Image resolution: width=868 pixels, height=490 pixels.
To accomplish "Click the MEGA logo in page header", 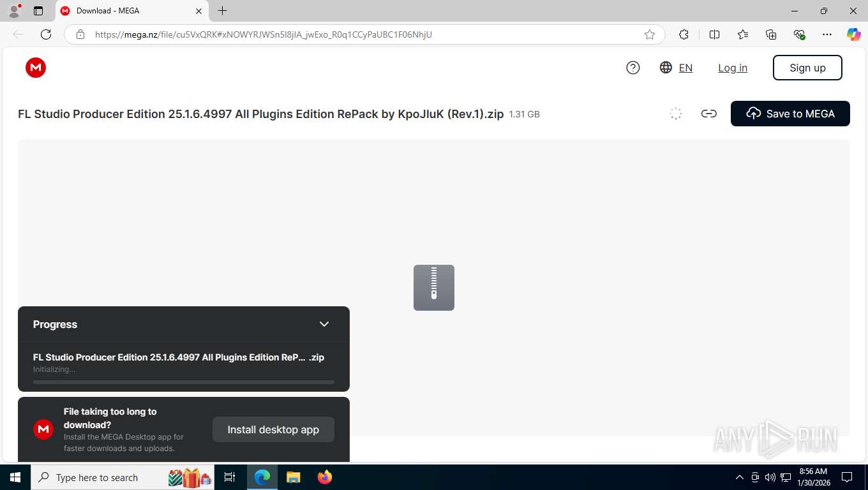I will [x=36, y=68].
